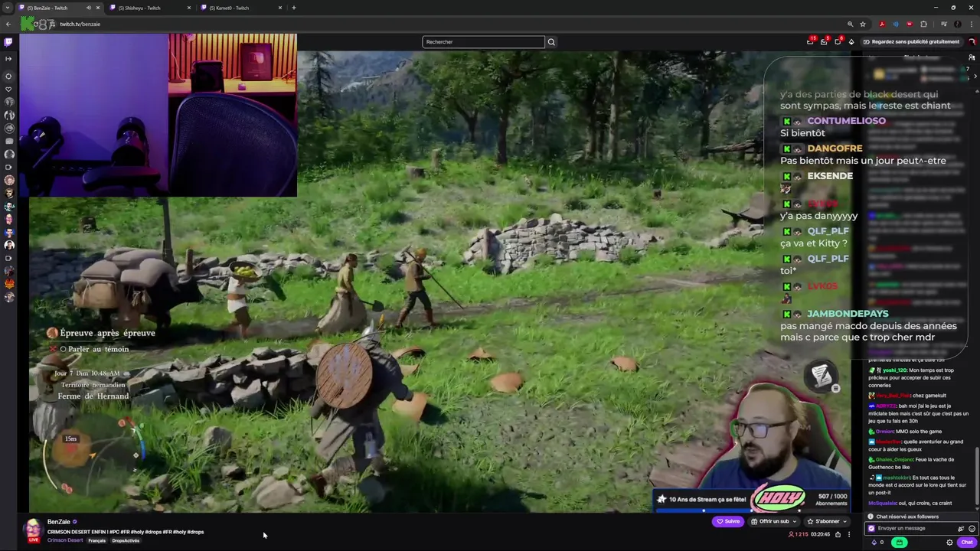Screen dimensions: 980x551
Task: Open the browser extensions puzzle icon
Action: 923,24
